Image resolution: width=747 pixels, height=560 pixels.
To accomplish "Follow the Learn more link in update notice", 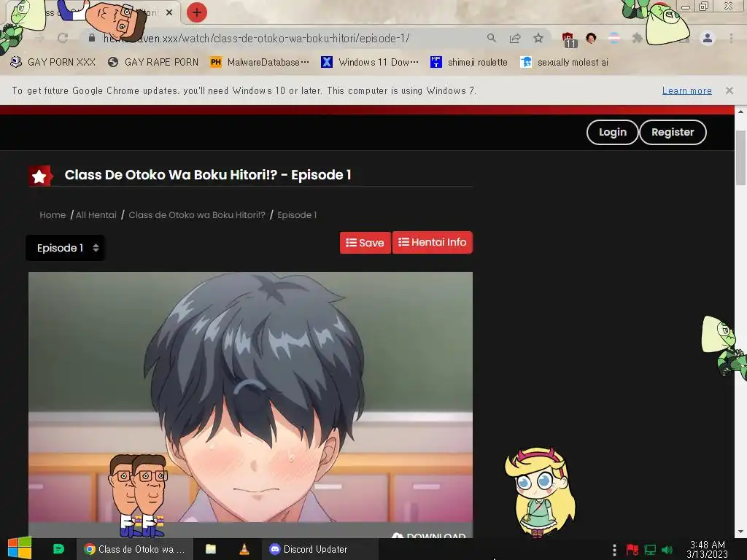I will click(x=687, y=90).
